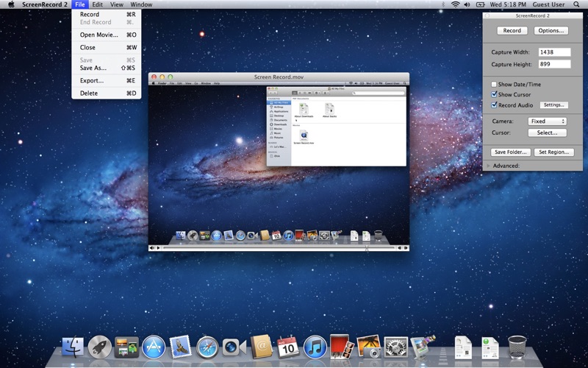Click the Bluetooth menu bar icon

[x=443, y=4]
